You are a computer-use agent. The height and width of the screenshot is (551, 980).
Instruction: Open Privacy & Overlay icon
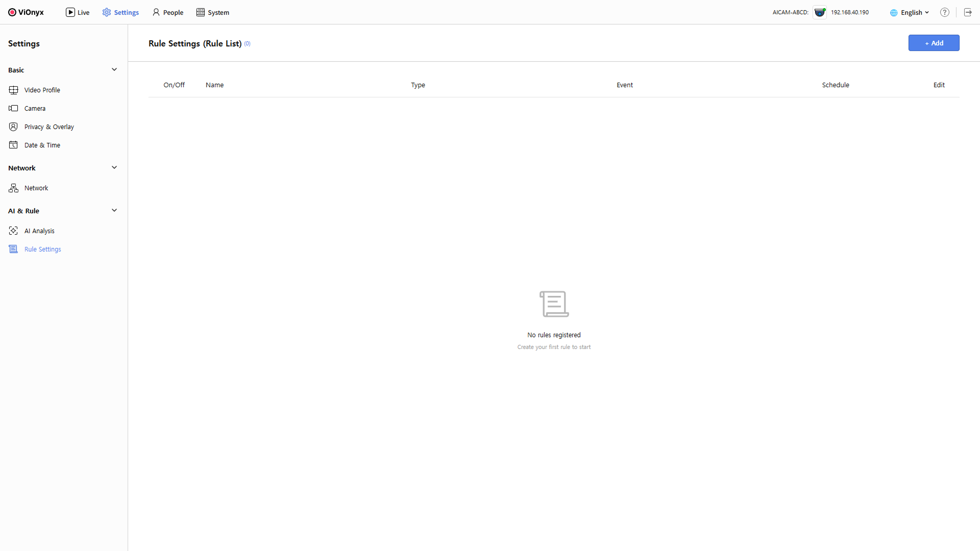(13, 127)
